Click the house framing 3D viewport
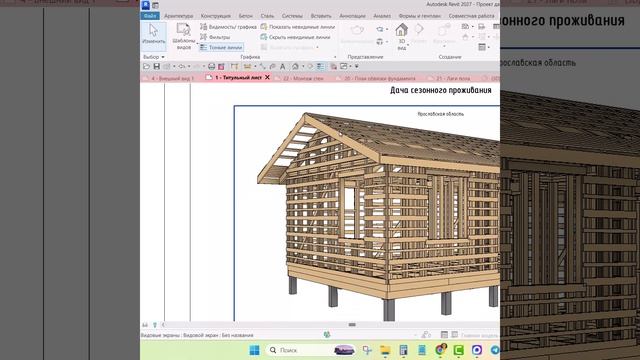This screenshot has height=360, width=640. coord(379,216)
